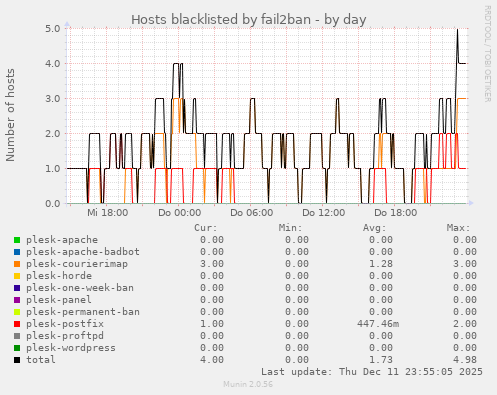Screen dimensions: 497x395
Task: Click the 'Mi 18:00' time axis label
Action: 108,213
